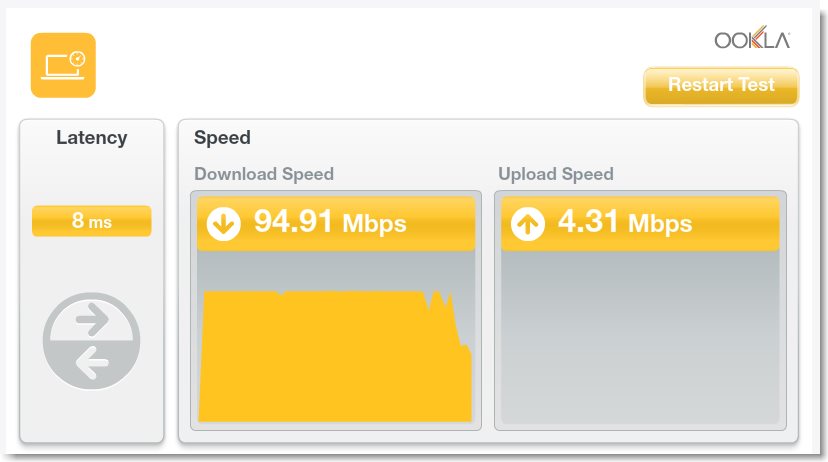This screenshot has height=462, width=828.
Task: Click the upload arrow circle icon
Action: [527, 224]
